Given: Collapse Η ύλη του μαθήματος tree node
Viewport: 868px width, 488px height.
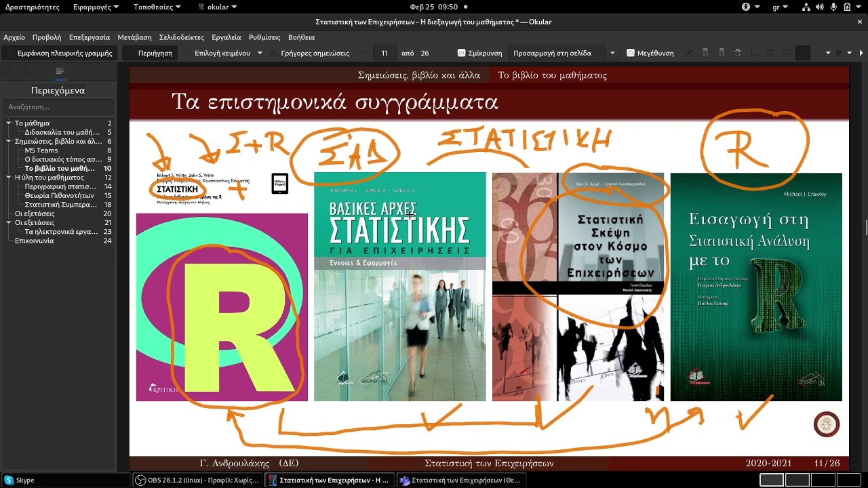Looking at the screenshot, I should 9,178.
